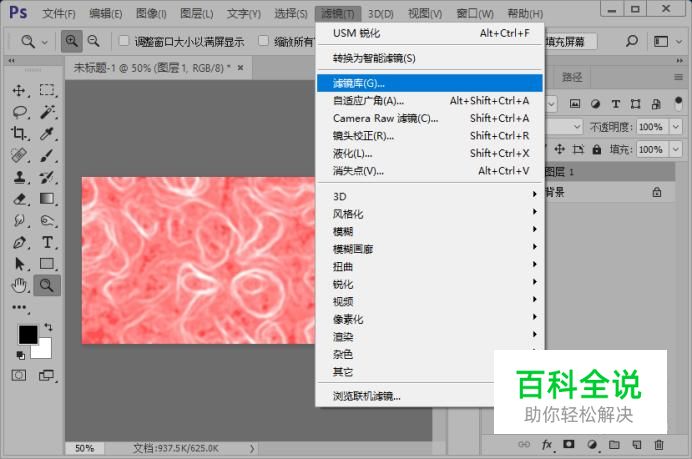
Task: Open the 图像(I) menu
Action: pyautogui.click(x=151, y=13)
